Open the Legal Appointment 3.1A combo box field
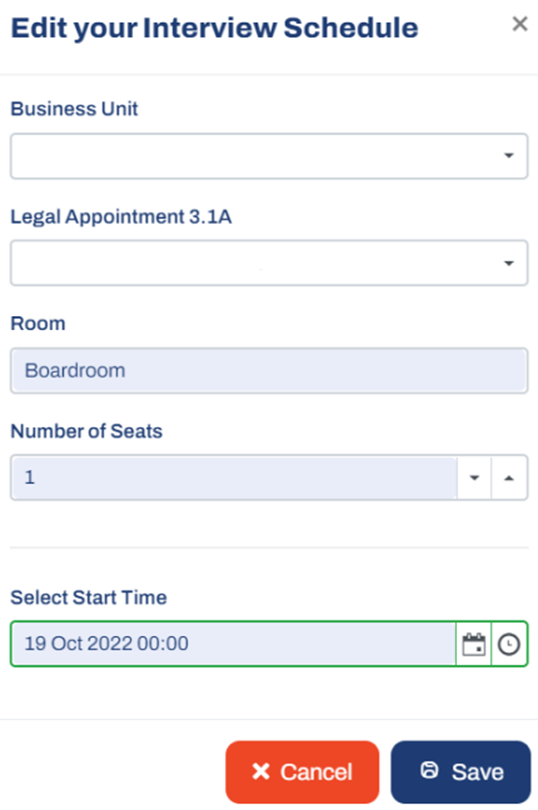 [x=269, y=263]
